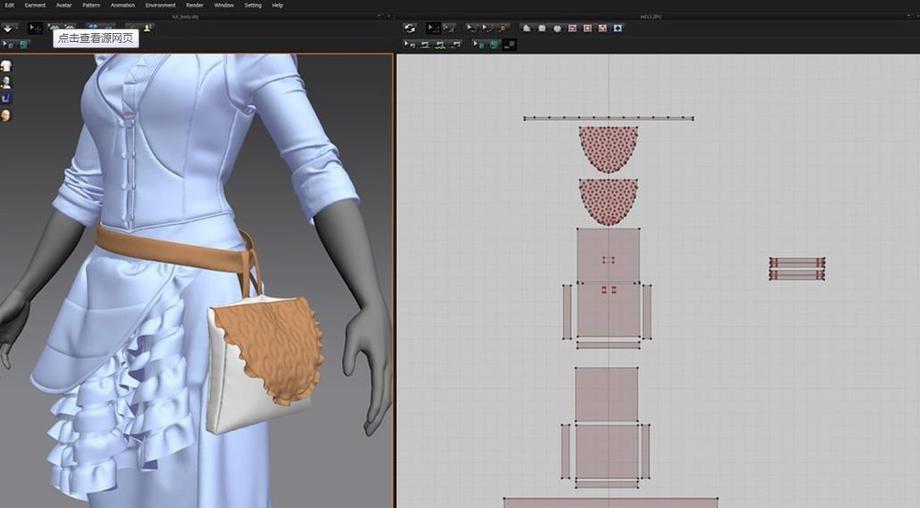
Task: Toggle garment display shirt icon in 3D viewport
Action: pyautogui.click(x=6, y=66)
